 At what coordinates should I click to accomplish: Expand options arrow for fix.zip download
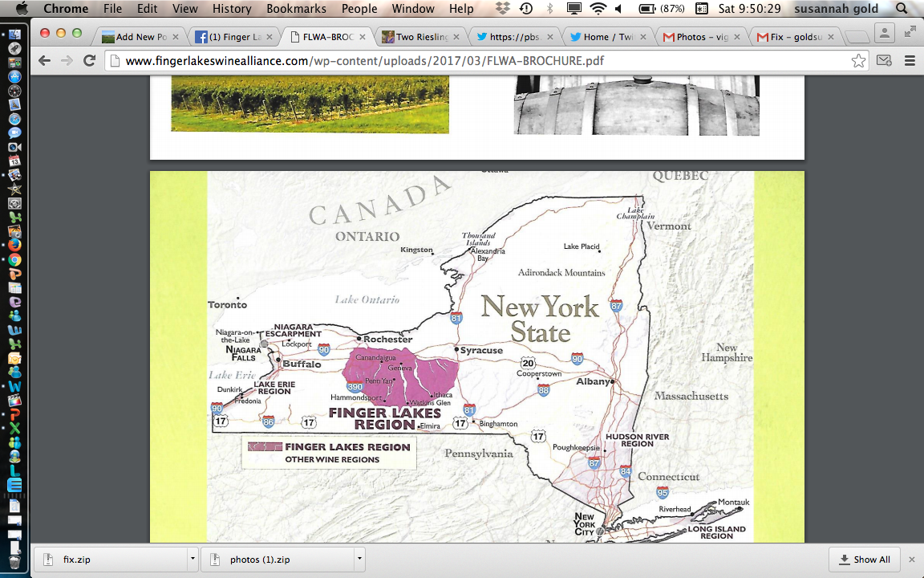click(x=192, y=559)
